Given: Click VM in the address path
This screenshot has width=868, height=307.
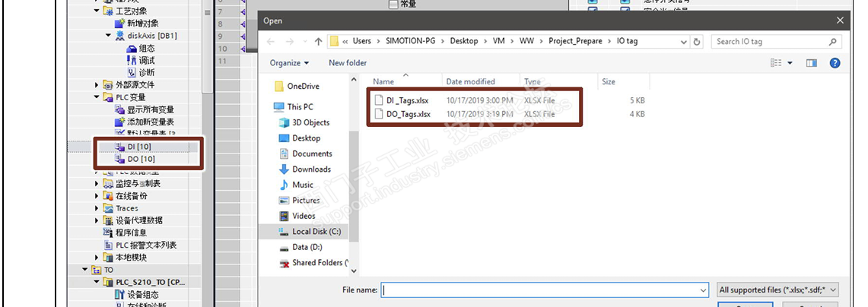Looking at the screenshot, I should click(499, 41).
